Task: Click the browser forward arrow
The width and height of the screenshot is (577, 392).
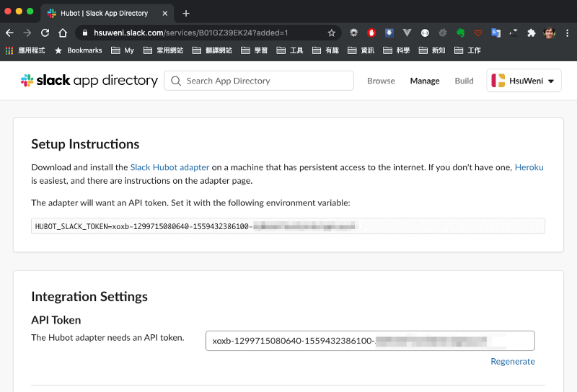Action: pos(27,33)
